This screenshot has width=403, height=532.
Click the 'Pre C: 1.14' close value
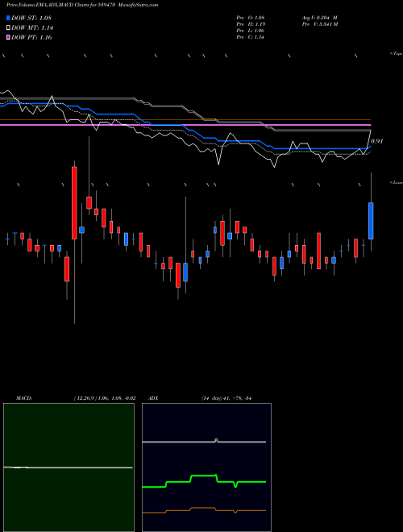click(x=251, y=37)
